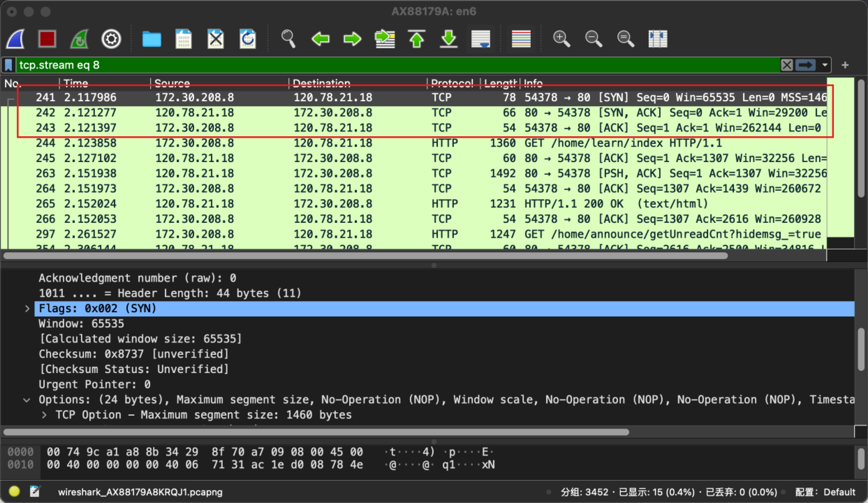
Task: Open the display filter bookmark menu
Action: coord(9,65)
